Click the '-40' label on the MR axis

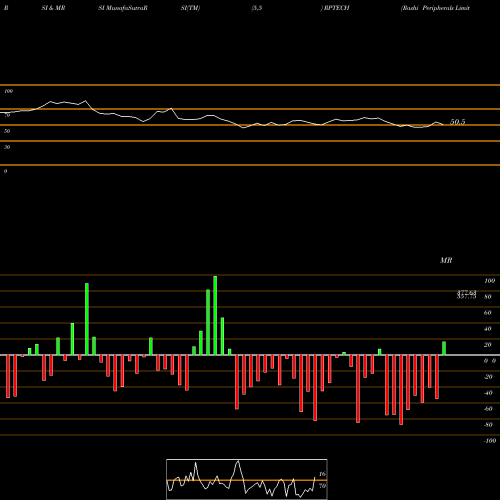(488, 393)
